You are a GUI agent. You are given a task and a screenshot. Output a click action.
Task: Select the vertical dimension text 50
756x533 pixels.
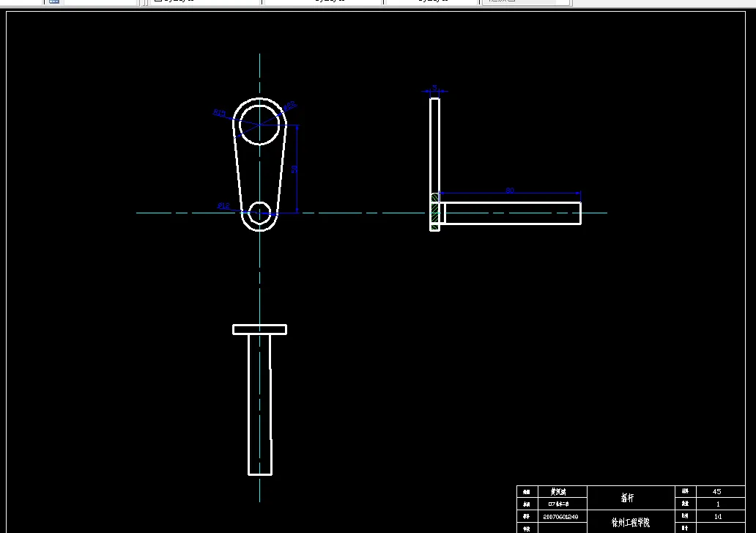294,169
